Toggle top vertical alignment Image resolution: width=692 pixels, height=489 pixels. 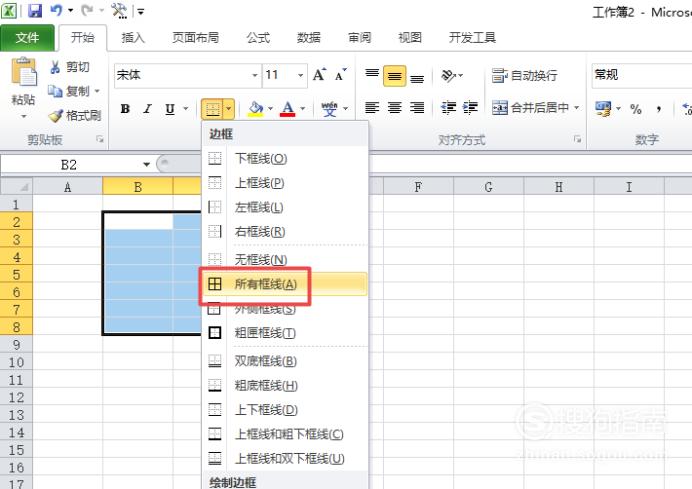point(372,75)
